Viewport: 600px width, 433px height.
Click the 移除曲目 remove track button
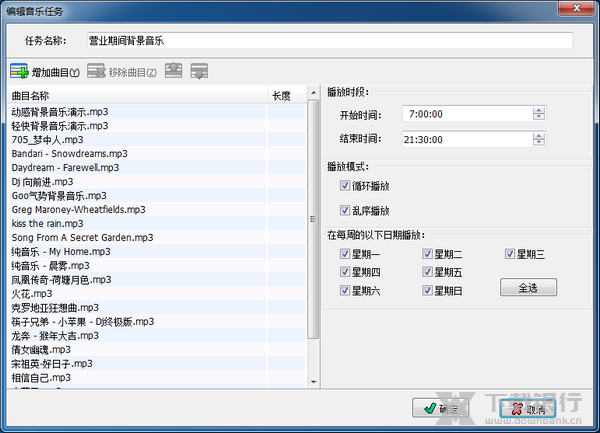click(122, 72)
